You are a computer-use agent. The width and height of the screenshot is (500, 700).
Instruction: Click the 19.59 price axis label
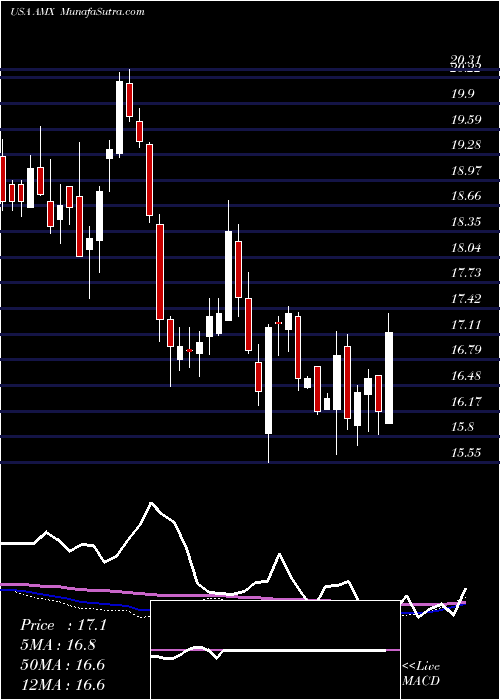pyautogui.click(x=467, y=119)
